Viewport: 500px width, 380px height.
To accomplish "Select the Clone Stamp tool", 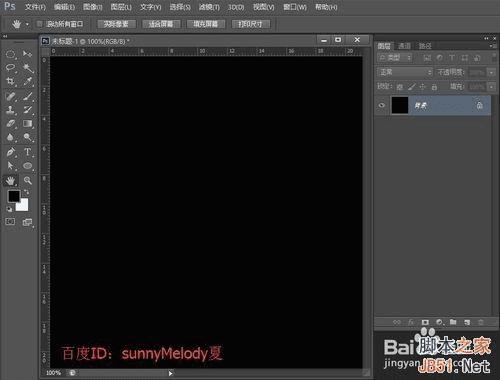I will point(11,110).
